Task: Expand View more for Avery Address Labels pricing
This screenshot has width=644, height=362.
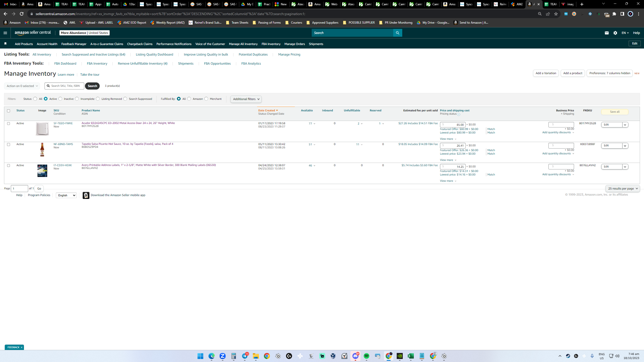Action: [x=448, y=181]
